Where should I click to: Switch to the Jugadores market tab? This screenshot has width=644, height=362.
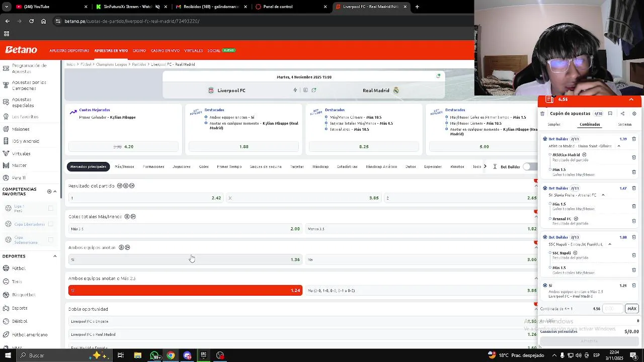(181, 166)
